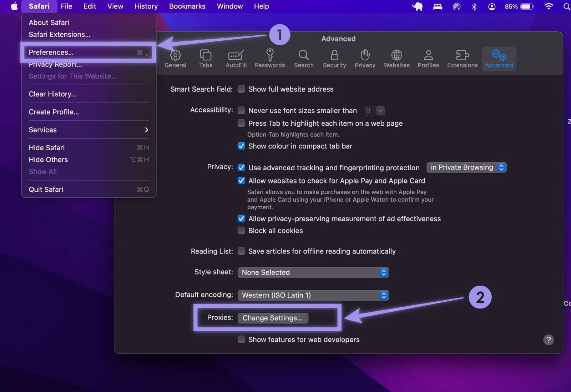Open the Websites preferences pane
This screenshot has height=392, width=571.
(396, 59)
